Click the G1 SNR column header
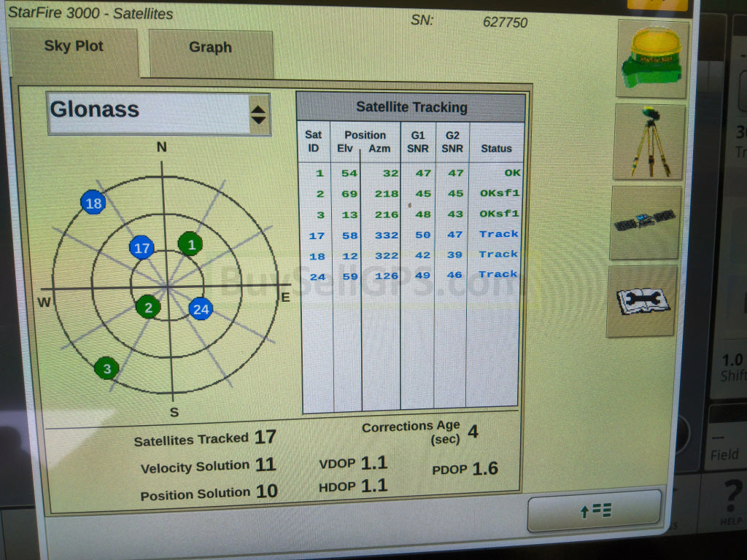747x560 pixels. (x=418, y=142)
